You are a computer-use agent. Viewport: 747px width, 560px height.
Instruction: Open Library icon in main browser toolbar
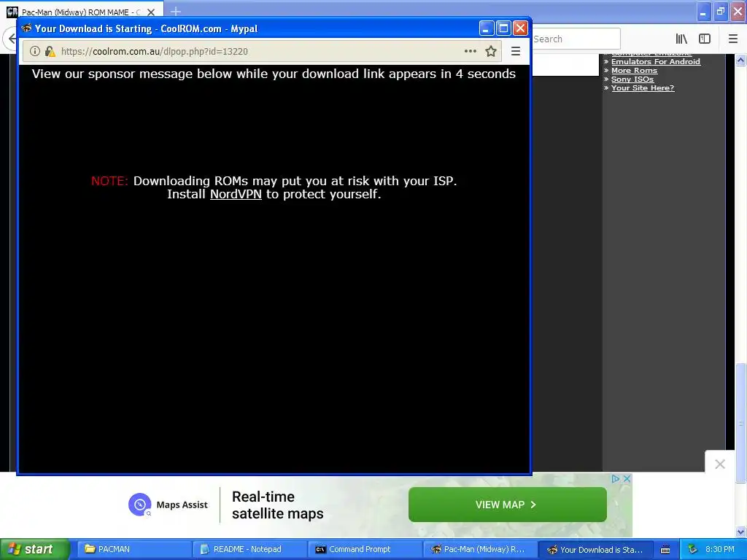point(681,39)
